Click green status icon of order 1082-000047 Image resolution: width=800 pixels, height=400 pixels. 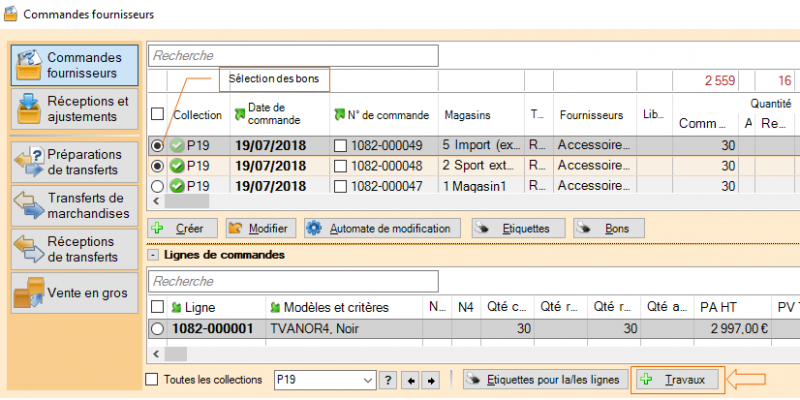177,186
